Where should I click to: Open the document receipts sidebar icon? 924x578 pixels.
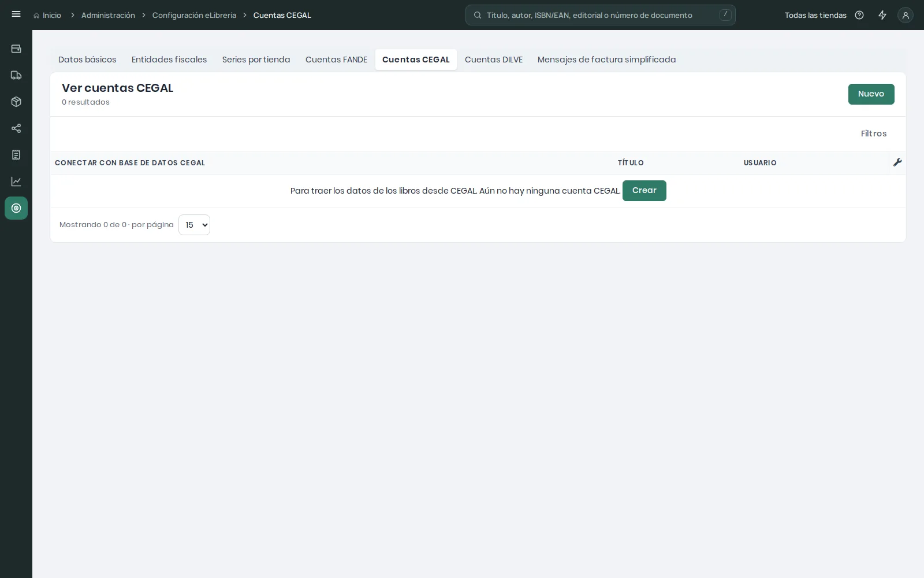(16, 155)
